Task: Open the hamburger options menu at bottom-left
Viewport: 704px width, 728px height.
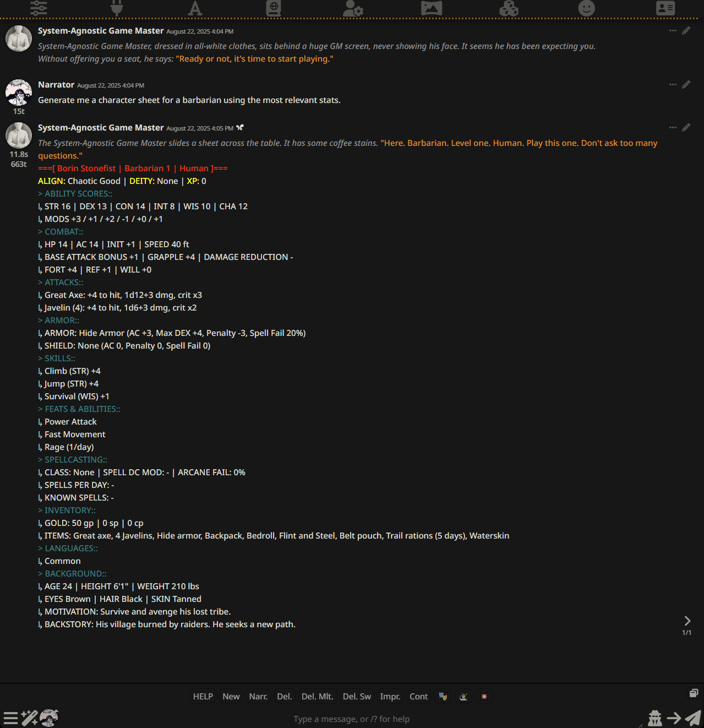Action: pos(10,718)
